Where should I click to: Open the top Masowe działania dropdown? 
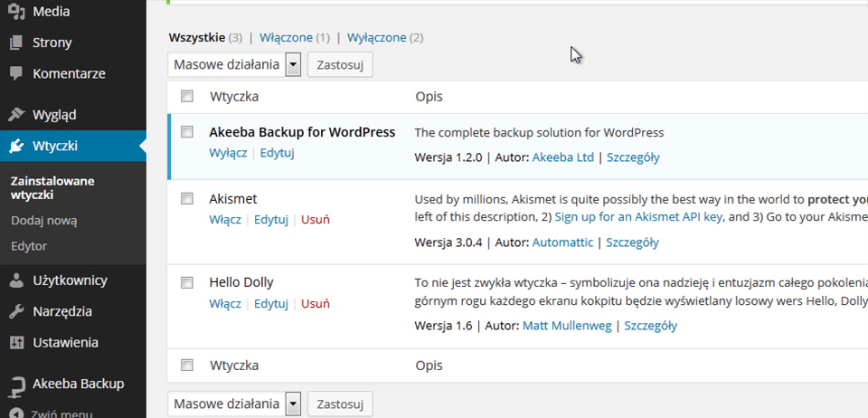[x=234, y=65]
